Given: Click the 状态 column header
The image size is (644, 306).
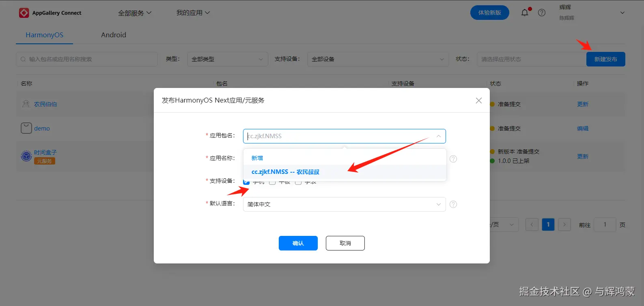Looking at the screenshot, I should coord(495,83).
